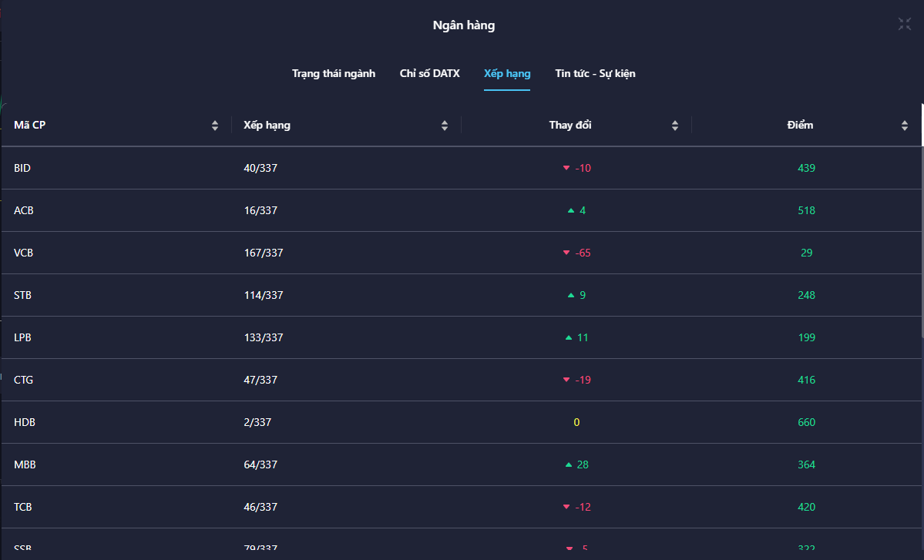Open the TCB stock row
Viewport: 924px width, 560px height.
click(x=23, y=507)
